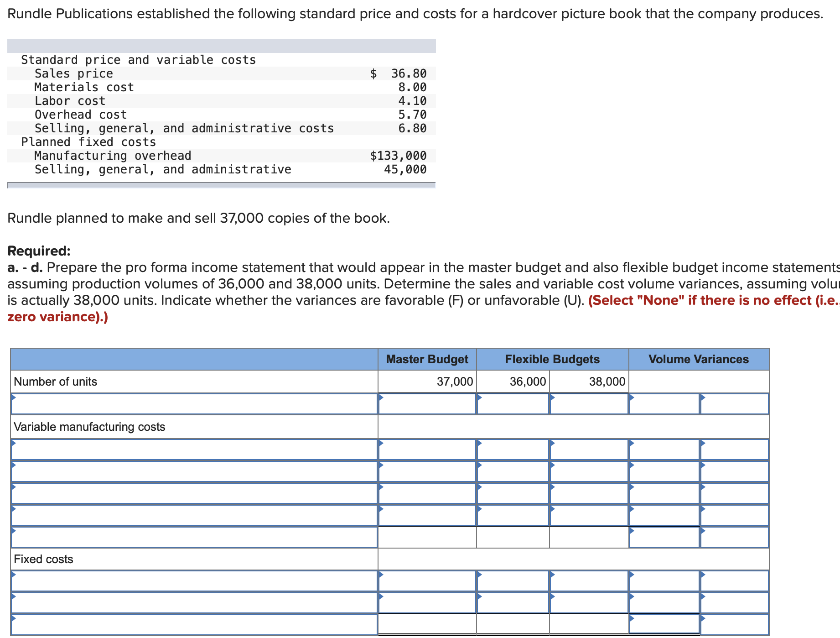Click variance amount cell in row below Number of units
Screen dimensions: 840x638
coord(664,404)
